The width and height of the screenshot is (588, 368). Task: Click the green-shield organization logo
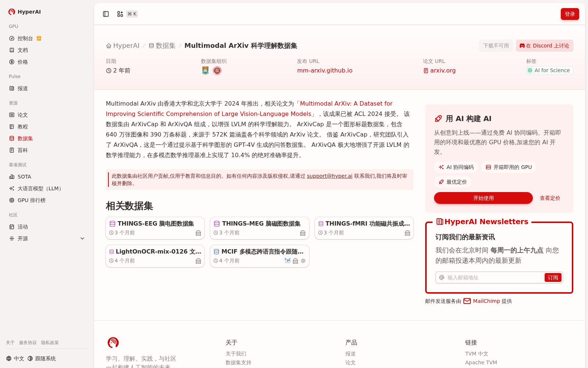[x=205, y=71]
